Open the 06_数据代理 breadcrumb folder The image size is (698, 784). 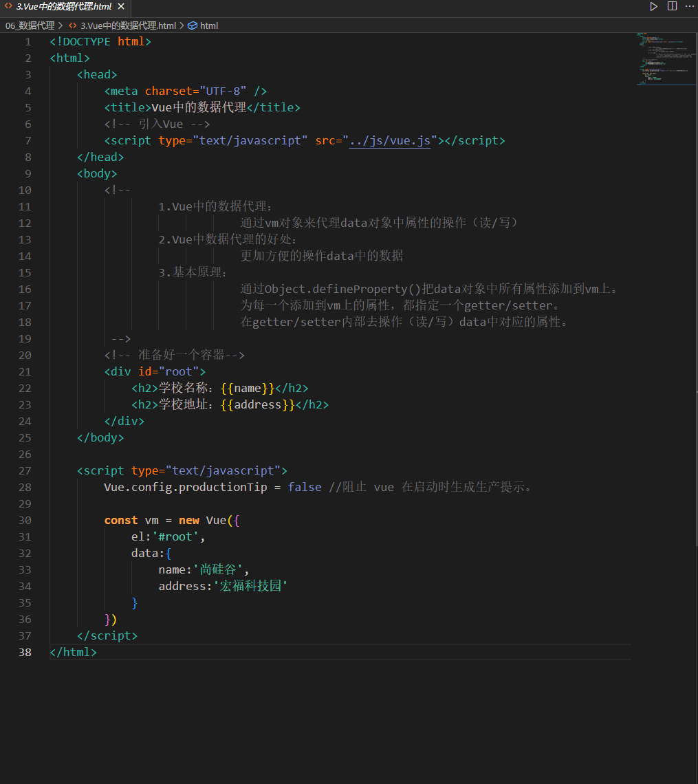click(x=30, y=25)
